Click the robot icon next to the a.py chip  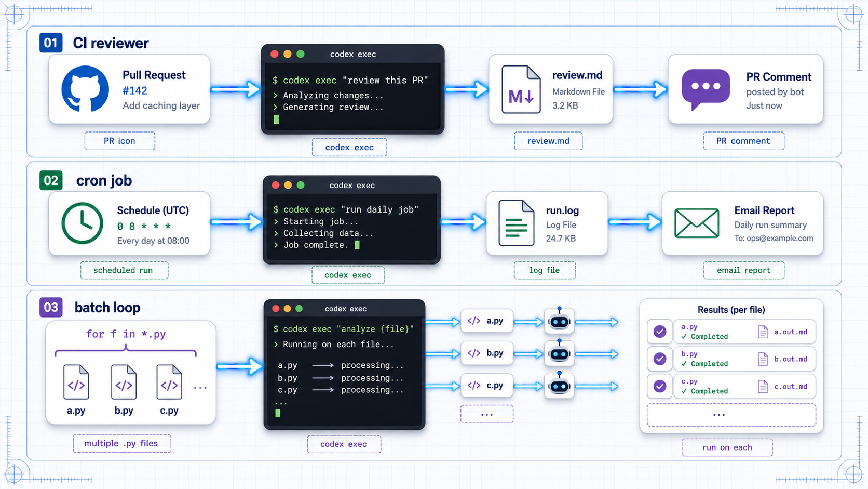click(559, 321)
